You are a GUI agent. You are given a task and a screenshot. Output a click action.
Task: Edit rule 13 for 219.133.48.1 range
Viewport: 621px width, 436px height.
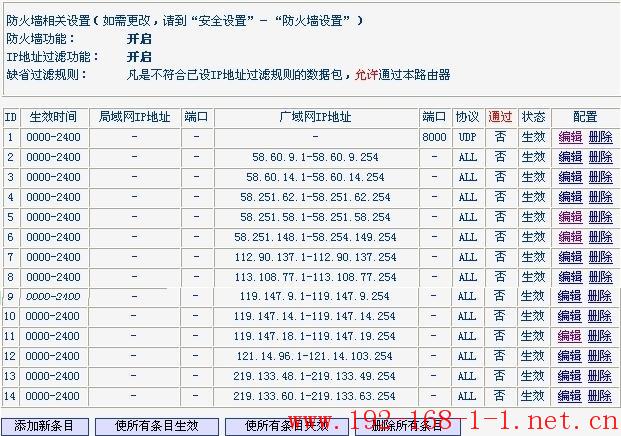coord(570,376)
